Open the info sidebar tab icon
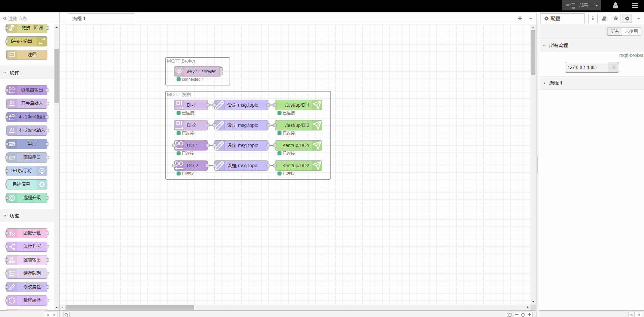The image size is (644, 317). pyautogui.click(x=593, y=19)
